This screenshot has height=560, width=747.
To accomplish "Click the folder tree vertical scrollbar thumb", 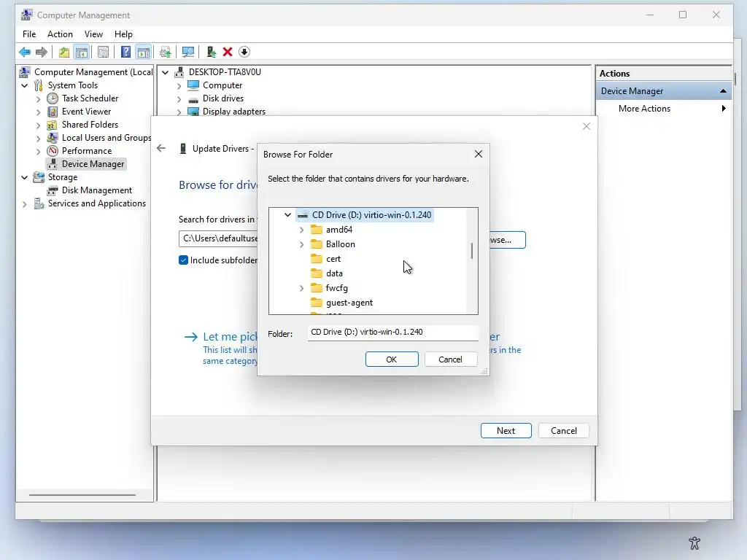I will (472, 251).
